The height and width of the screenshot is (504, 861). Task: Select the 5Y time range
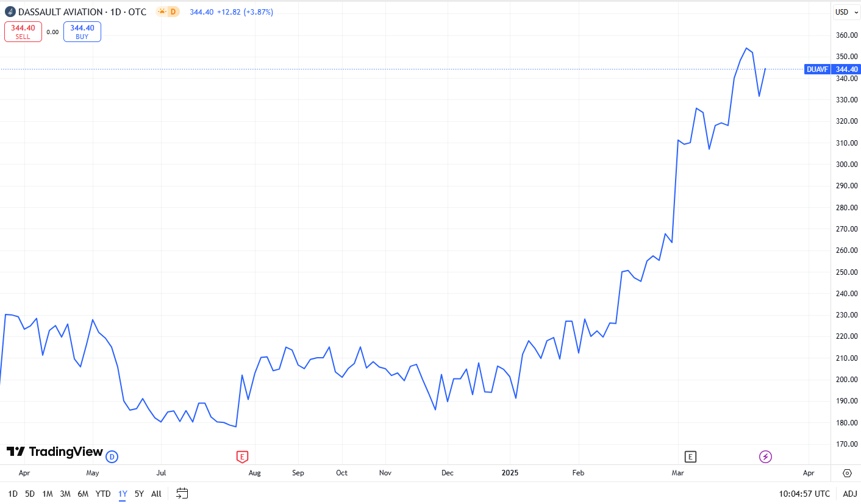pos(139,494)
